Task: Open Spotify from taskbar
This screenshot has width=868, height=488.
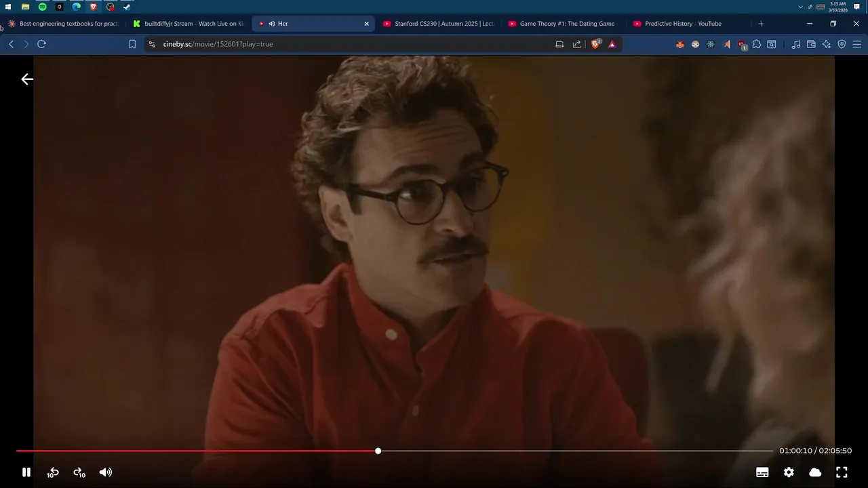Action: click(42, 7)
